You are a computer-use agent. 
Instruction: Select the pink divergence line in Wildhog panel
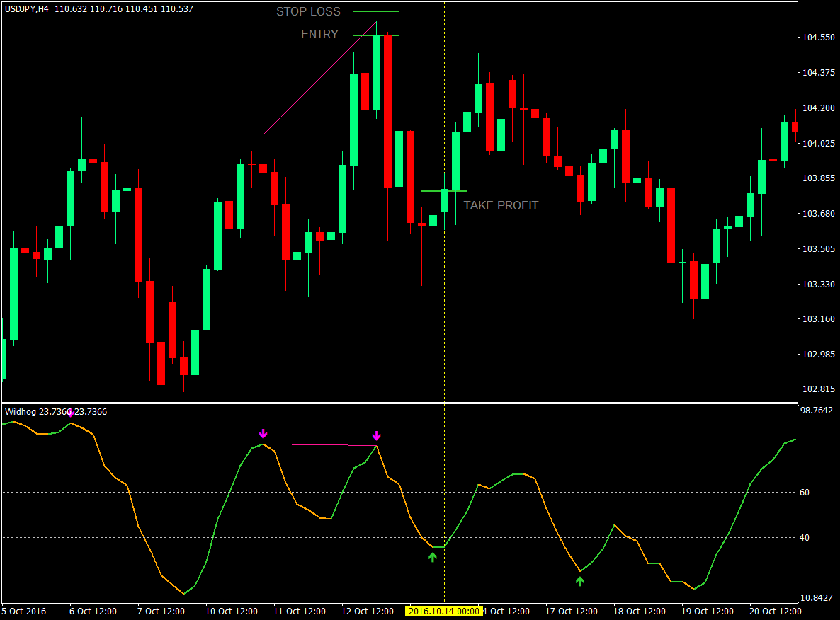point(319,444)
